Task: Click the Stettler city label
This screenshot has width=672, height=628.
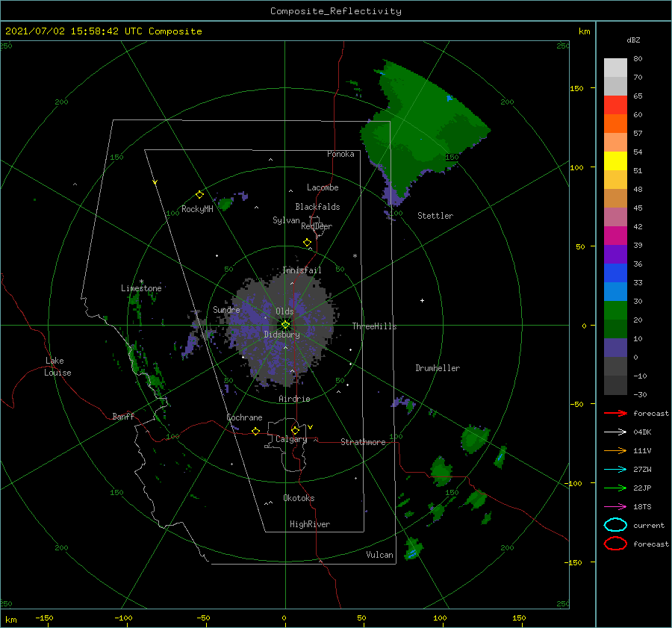Action: (x=435, y=216)
